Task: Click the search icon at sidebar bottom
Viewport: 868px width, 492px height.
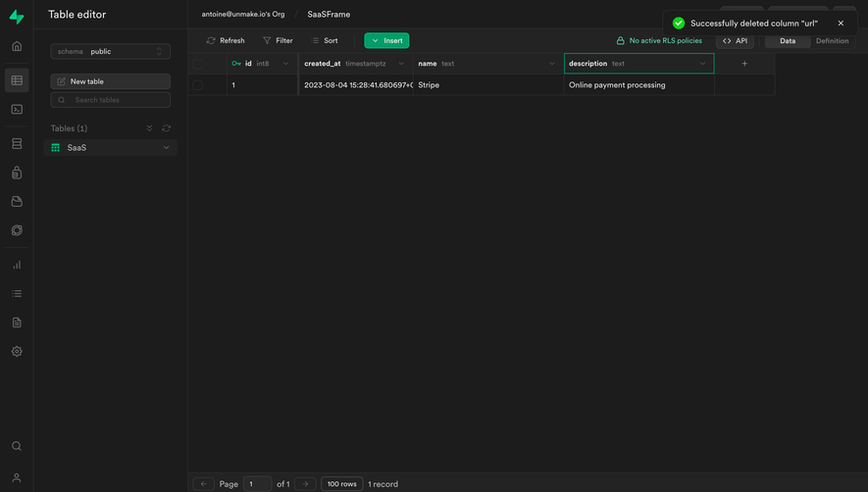Action: pyautogui.click(x=17, y=446)
